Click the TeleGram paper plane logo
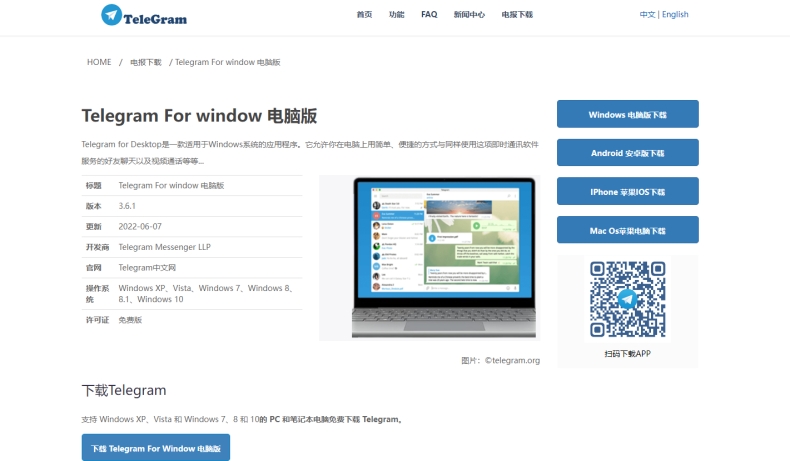 tap(111, 15)
